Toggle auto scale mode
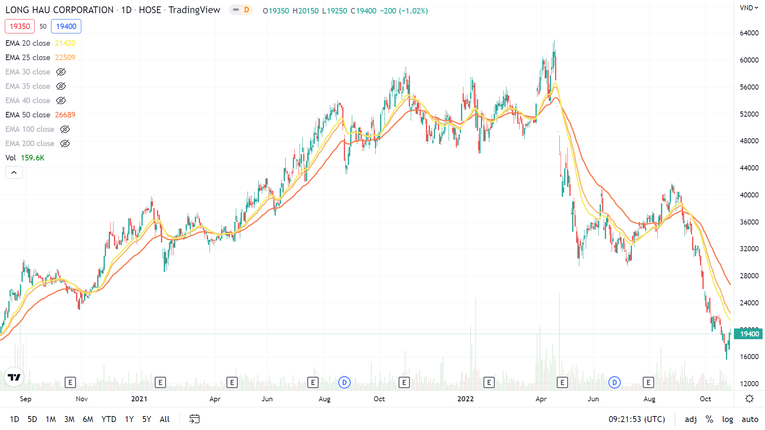Screen dimensions: 765x430 coord(750,419)
